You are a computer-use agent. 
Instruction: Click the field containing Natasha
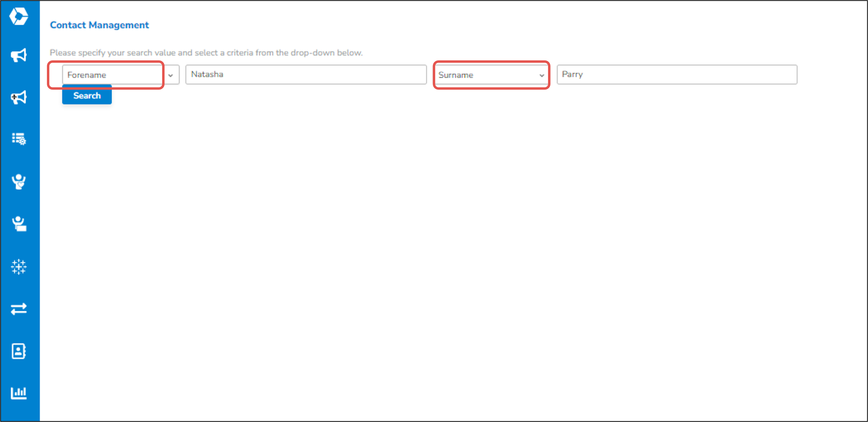306,75
